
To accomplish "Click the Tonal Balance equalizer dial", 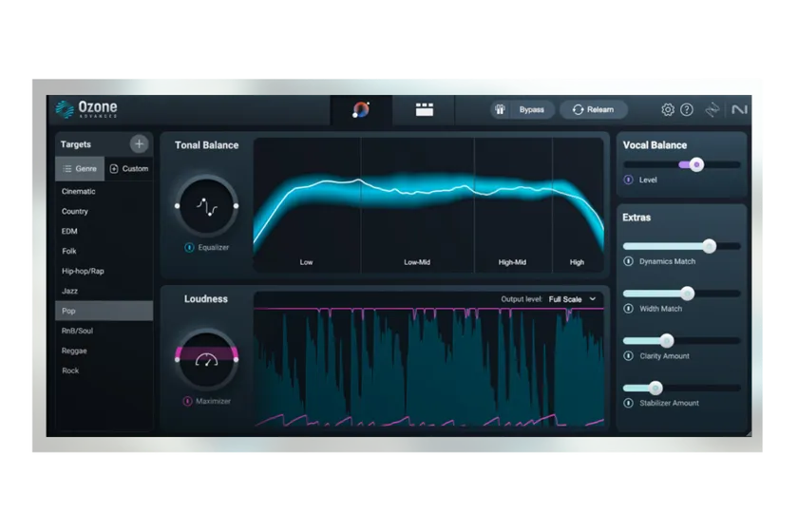I will (x=207, y=206).
